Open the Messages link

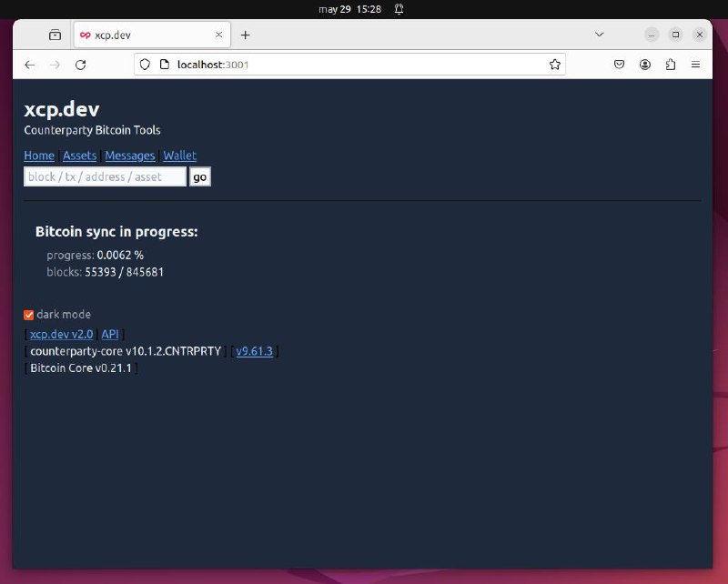(x=130, y=156)
